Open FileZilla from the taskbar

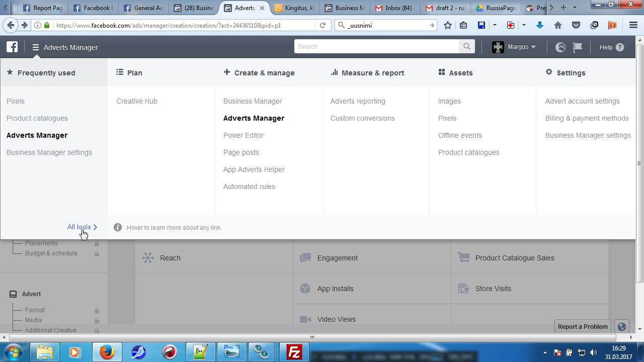pyautogui.click(x=294, y=352)
